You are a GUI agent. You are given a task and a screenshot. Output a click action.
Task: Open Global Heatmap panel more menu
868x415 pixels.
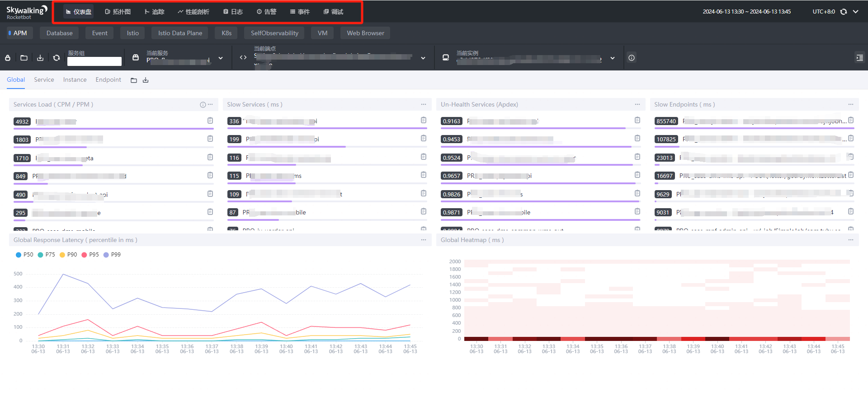(851, 240)
